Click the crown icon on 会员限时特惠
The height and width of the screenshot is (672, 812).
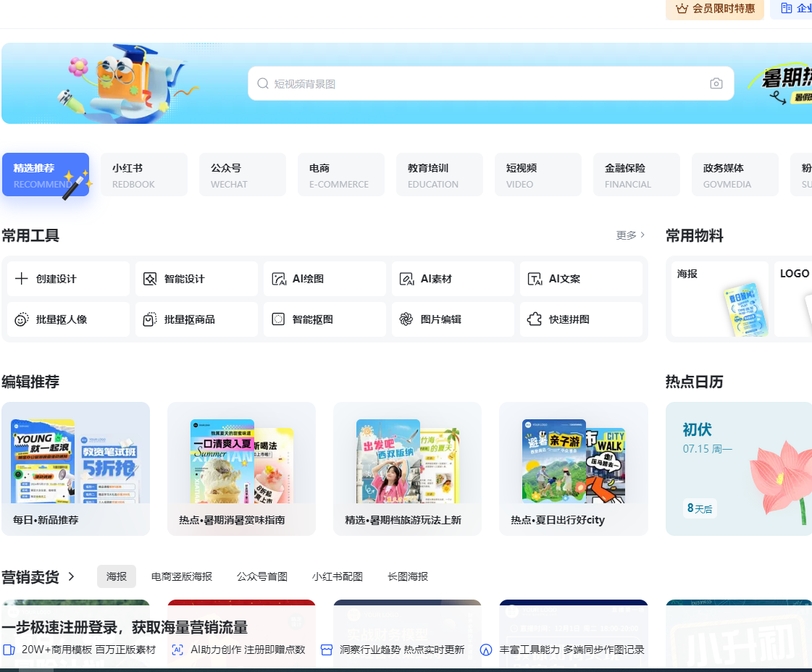pyautogui.click(x=682, y=8)
